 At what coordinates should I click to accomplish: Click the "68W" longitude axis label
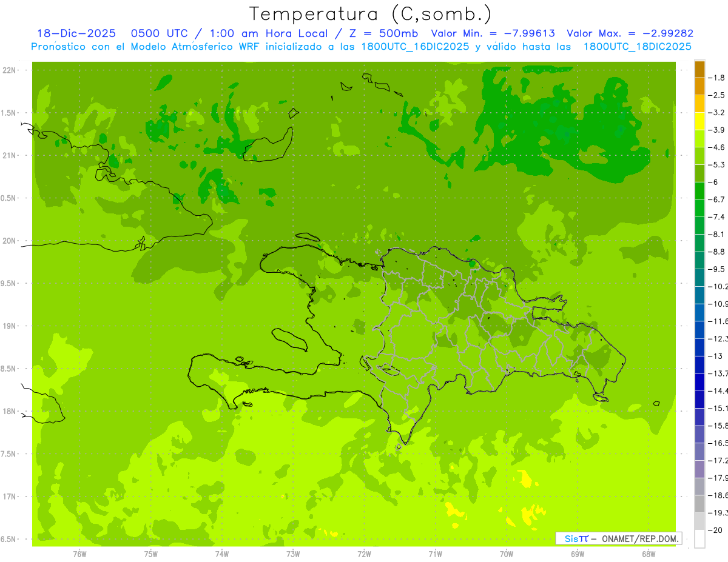649,554
